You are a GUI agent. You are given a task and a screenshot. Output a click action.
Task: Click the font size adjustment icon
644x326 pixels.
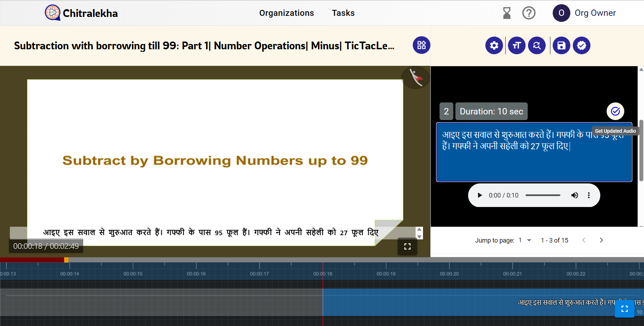pos(517,45)
